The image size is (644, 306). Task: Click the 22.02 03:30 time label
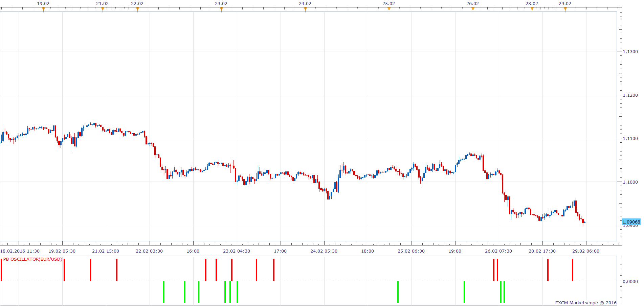click(x=150, y=251)
